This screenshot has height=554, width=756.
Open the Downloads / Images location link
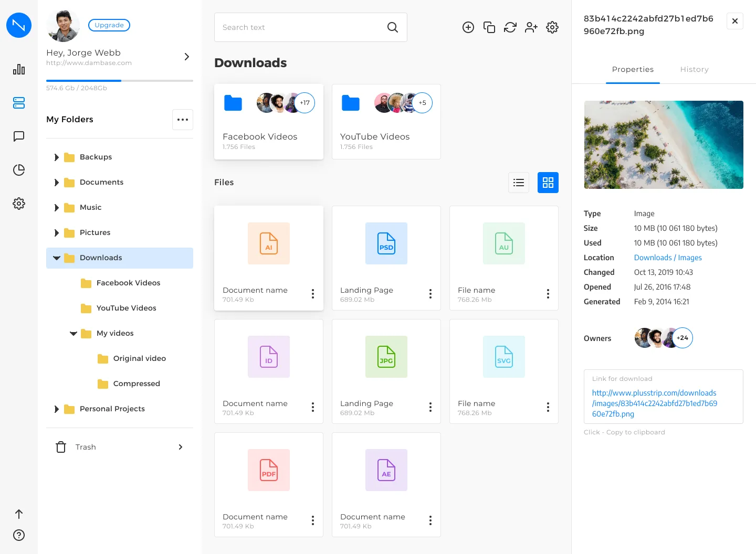pyautogui.click(x=668, y=258)
